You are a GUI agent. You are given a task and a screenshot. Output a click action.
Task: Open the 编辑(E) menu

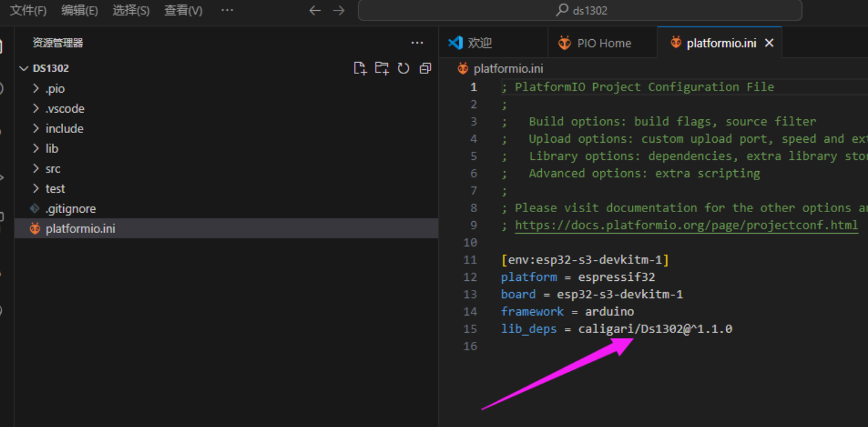tap(80, 11)
